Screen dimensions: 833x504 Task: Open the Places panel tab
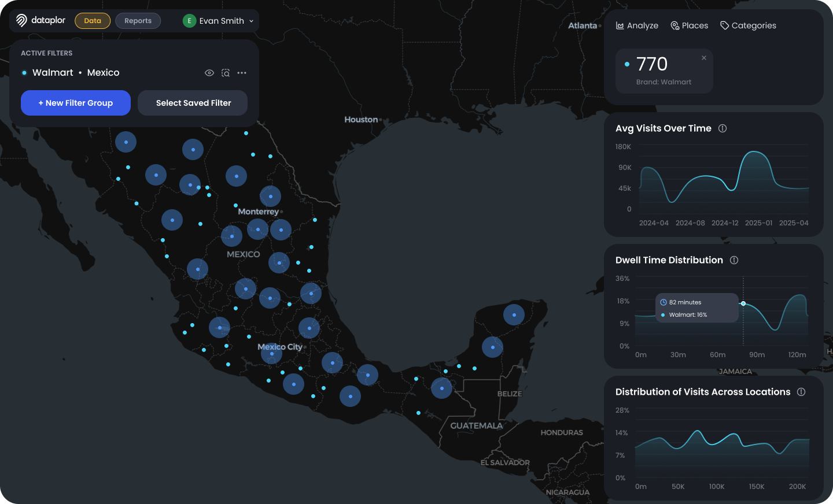[x=689, y=25]
